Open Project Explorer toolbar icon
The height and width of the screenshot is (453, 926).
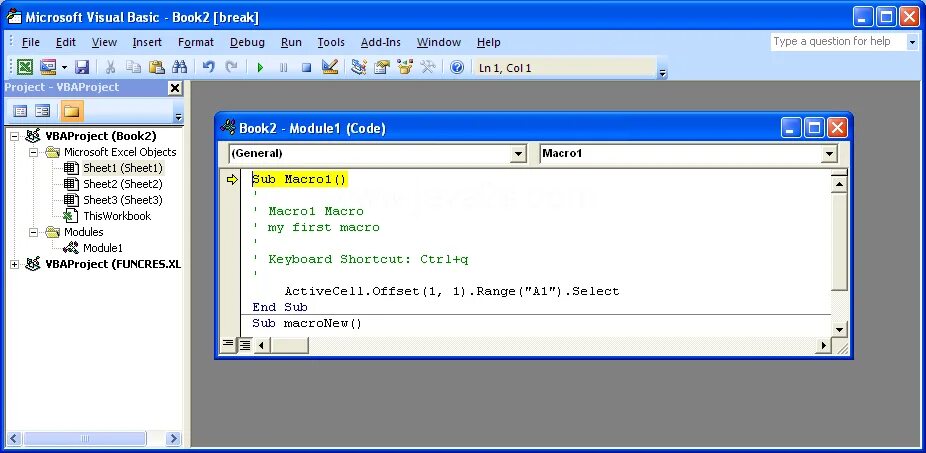tap(358, 67)
